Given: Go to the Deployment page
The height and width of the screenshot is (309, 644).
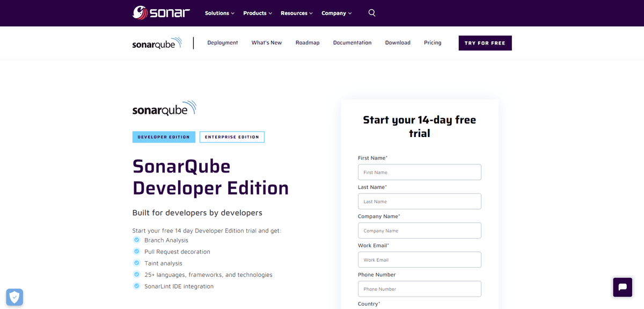Looking at the screenshot, I should (223, 42).
